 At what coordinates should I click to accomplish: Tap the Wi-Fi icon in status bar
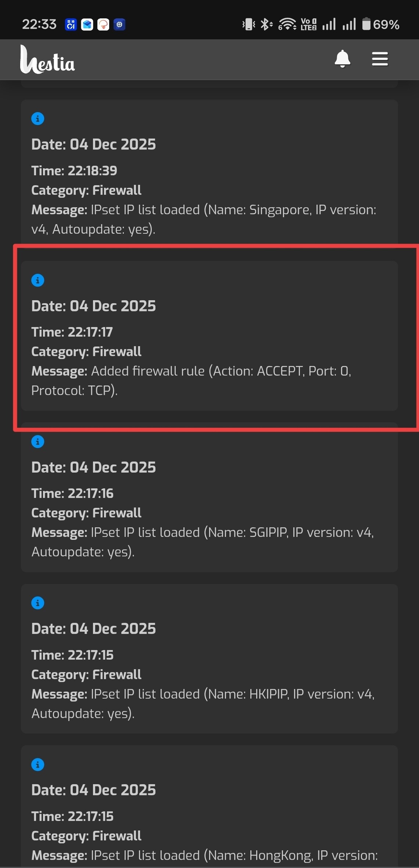(287, 24)
